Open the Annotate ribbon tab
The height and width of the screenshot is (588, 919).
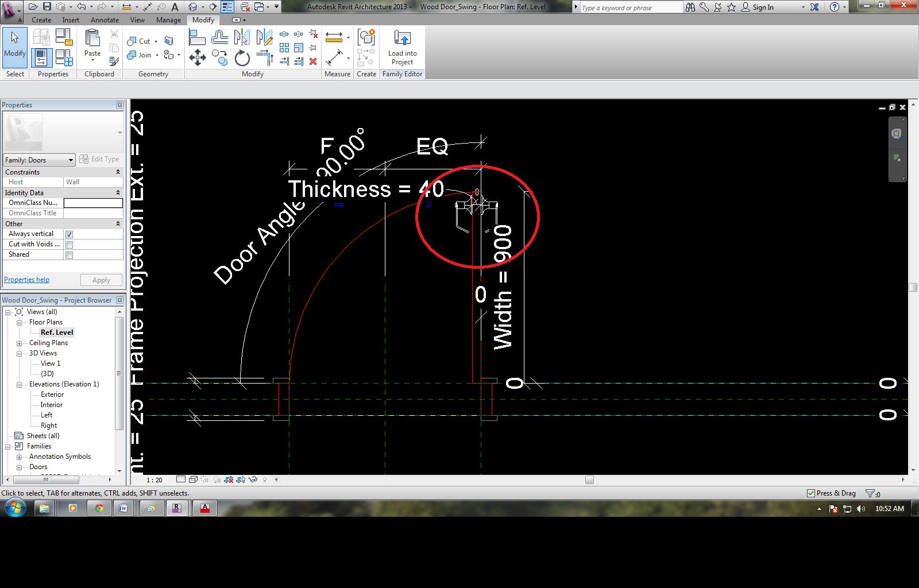pos(105,20)
